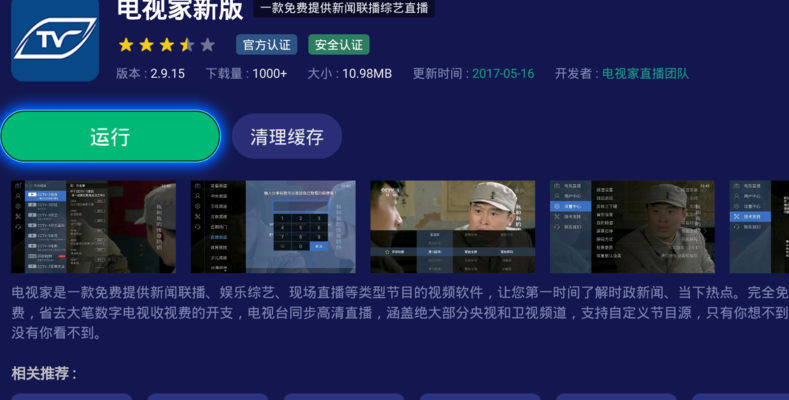
Task: Open the partially visible fifth screenshot
Action: 759,227
